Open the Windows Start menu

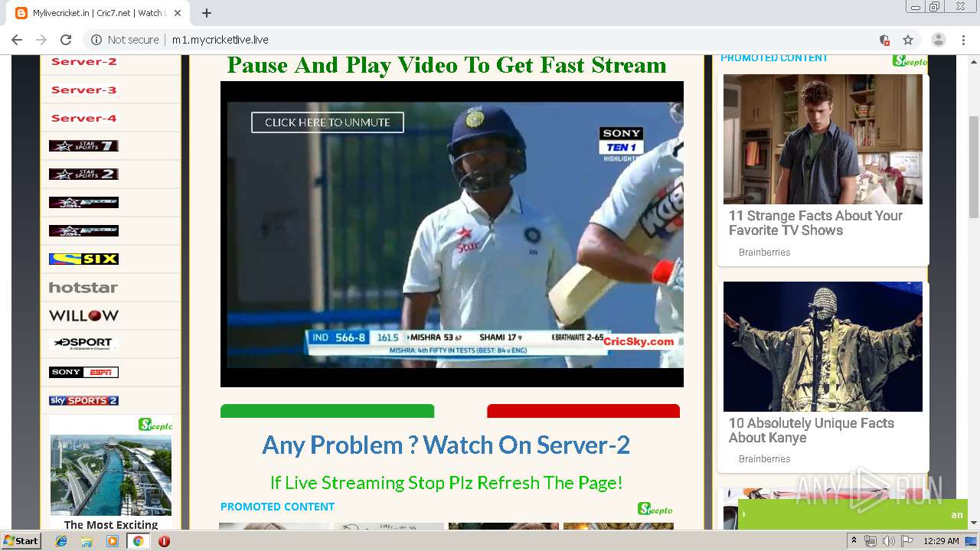[21, 541]
